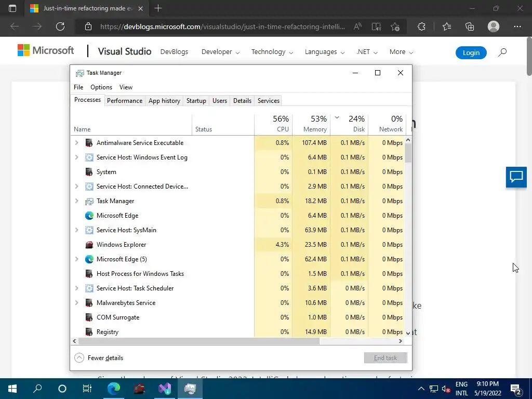Image resolution: width=532 pixels, height=399 pixels.
Task: Expand Service Host: Task Scheduler row
Action: [77, 288]
